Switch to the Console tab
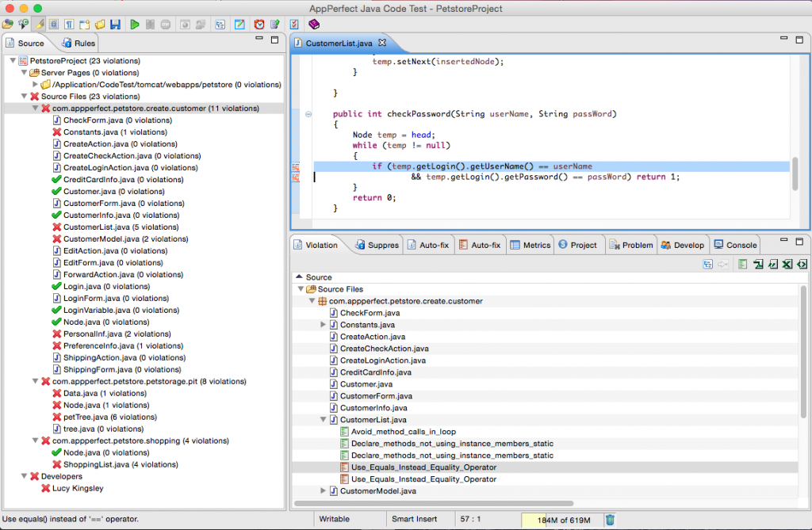The image size is (812, 530). pos(735,246)
